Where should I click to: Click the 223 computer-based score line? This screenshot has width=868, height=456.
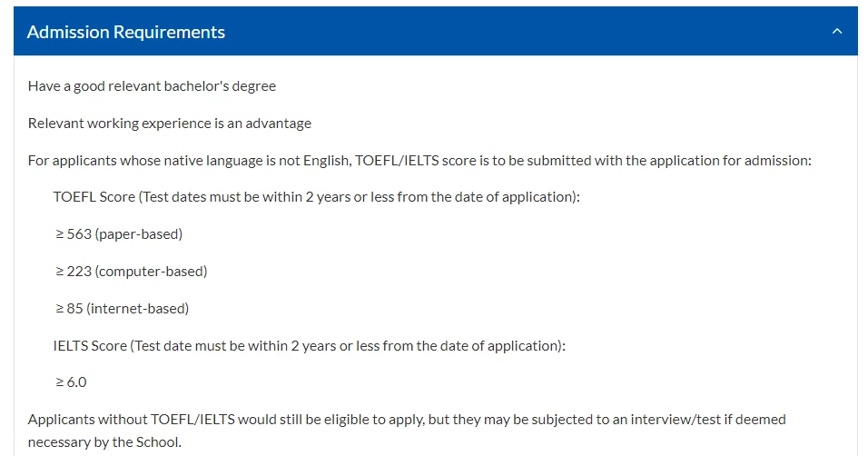coord(131,272)
